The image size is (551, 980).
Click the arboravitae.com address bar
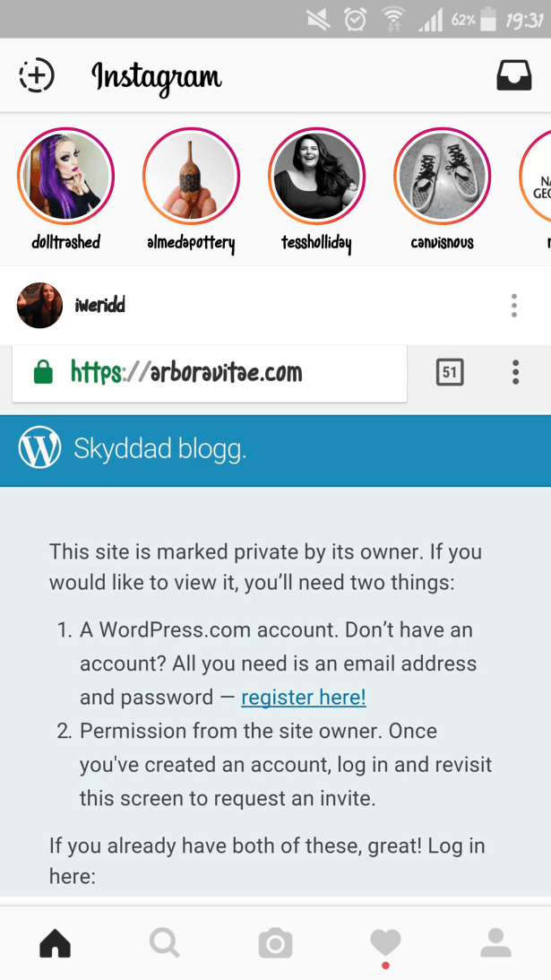210,373
